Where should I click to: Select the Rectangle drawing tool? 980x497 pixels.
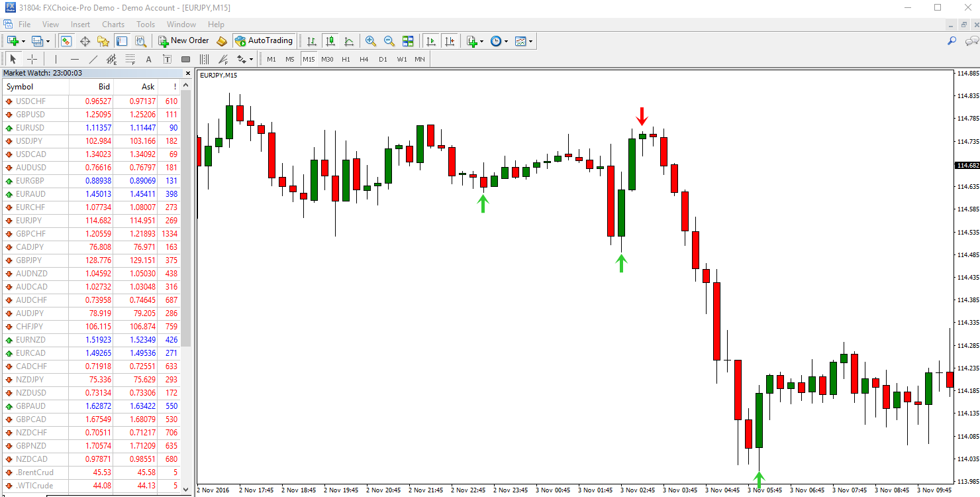point(185,59)
